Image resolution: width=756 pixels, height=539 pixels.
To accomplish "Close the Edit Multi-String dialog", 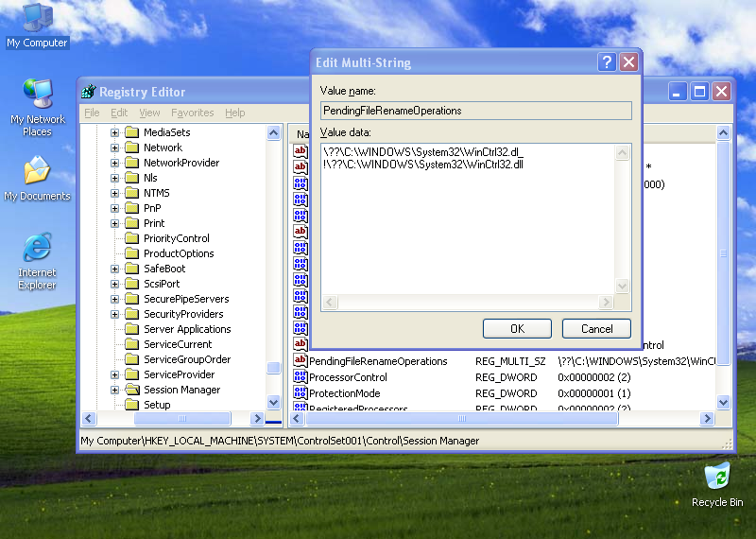I will 628,61.
